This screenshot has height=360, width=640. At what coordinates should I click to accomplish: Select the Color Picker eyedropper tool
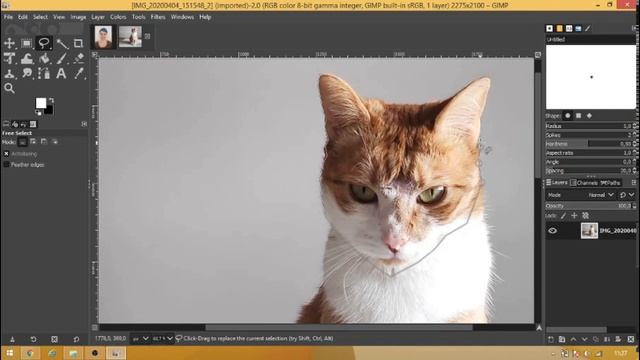click(x=79, y=73)
